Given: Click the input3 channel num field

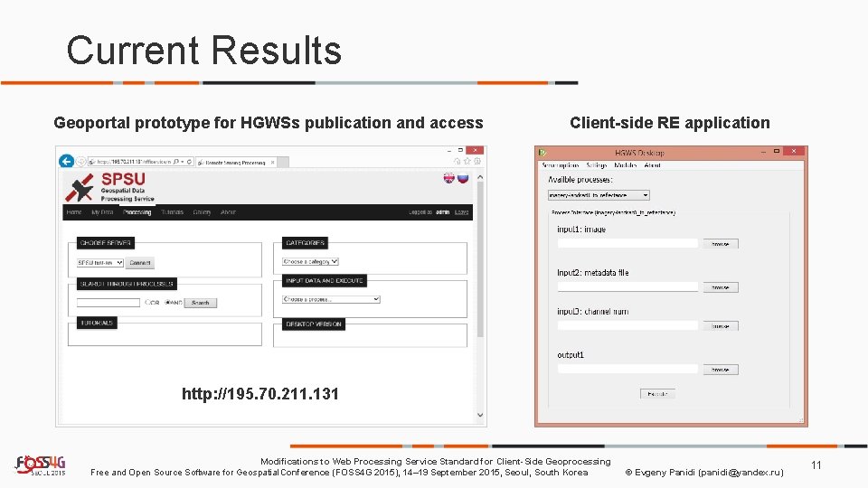Looking at the screenshot, I should (627, 326).
